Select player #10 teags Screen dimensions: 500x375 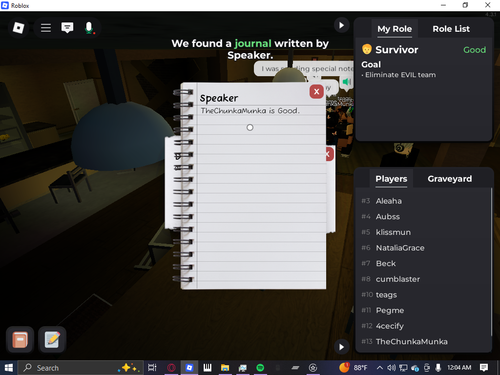[x=423, y=295]
